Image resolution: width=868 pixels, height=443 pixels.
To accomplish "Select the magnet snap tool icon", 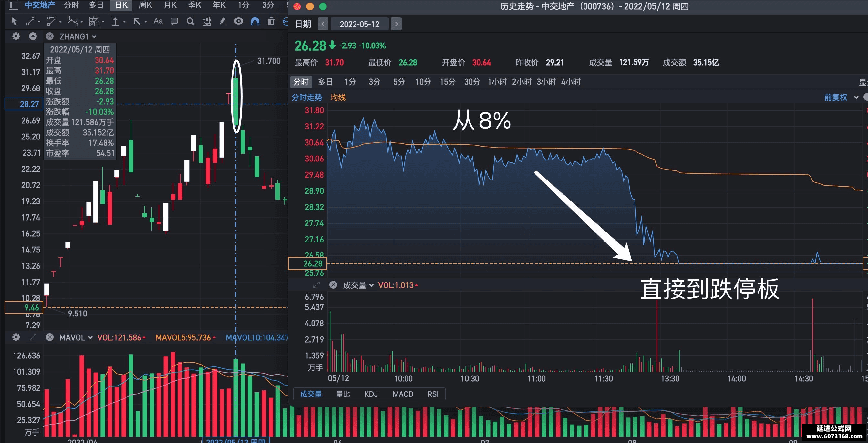I will [x=255, y=22].
